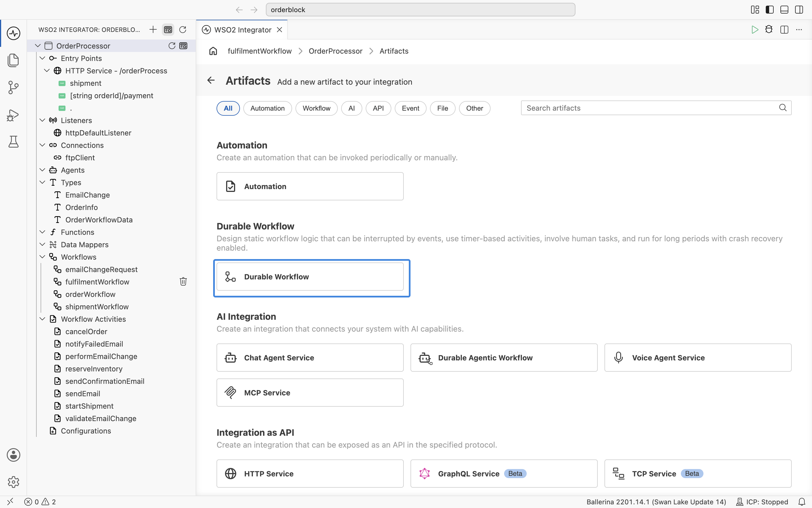812x508 pixels.
Task: Select the Automation filter chip
Action: coord(267,108)
